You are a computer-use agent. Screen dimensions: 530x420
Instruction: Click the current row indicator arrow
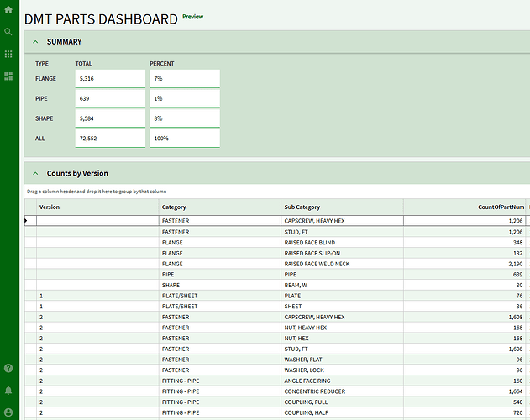(x=26, y=221)
